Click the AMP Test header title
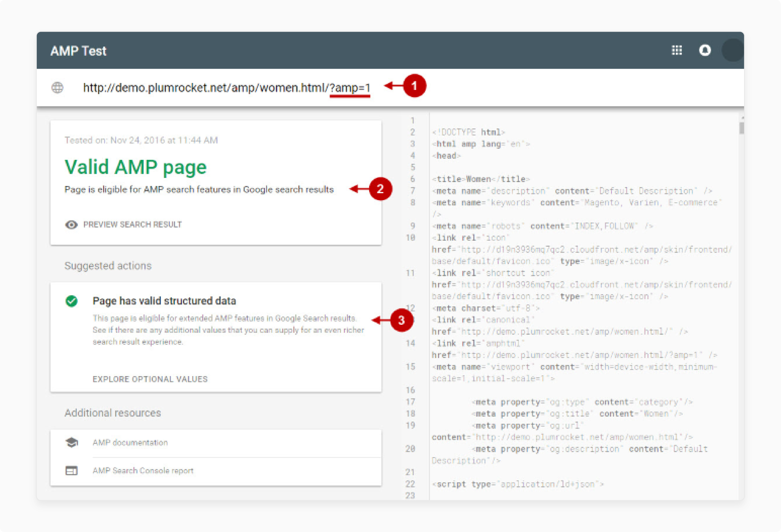This screenshot has height=532, width=781. pos(78,51)
